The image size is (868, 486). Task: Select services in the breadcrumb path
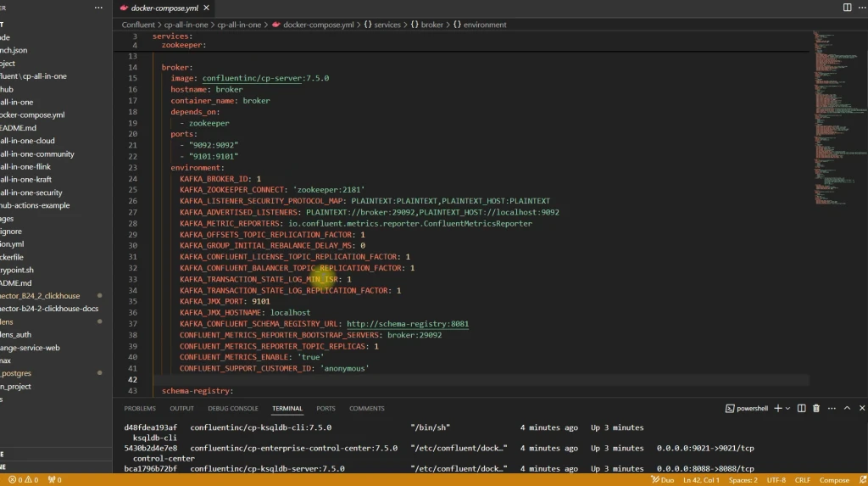tap(387, 25)
